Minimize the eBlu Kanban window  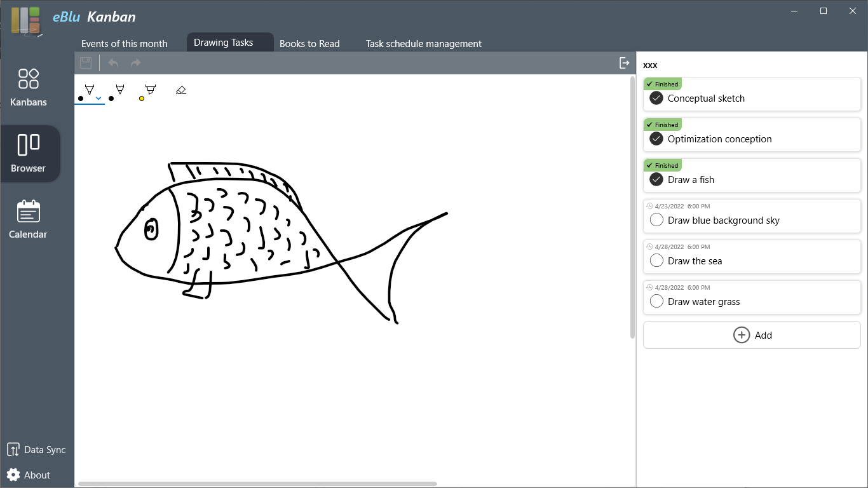coord(794,11)
